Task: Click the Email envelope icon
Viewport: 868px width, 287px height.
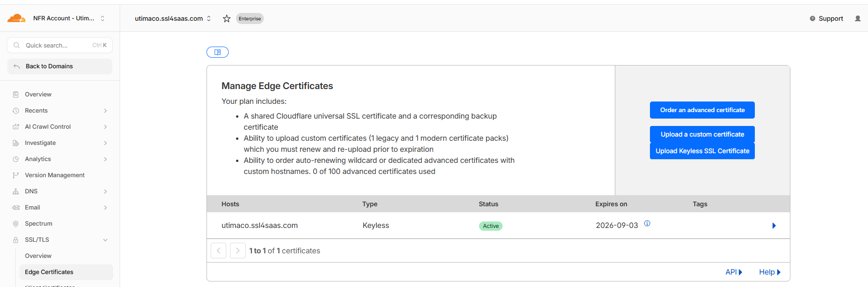Action: click(x=16, y=208)
